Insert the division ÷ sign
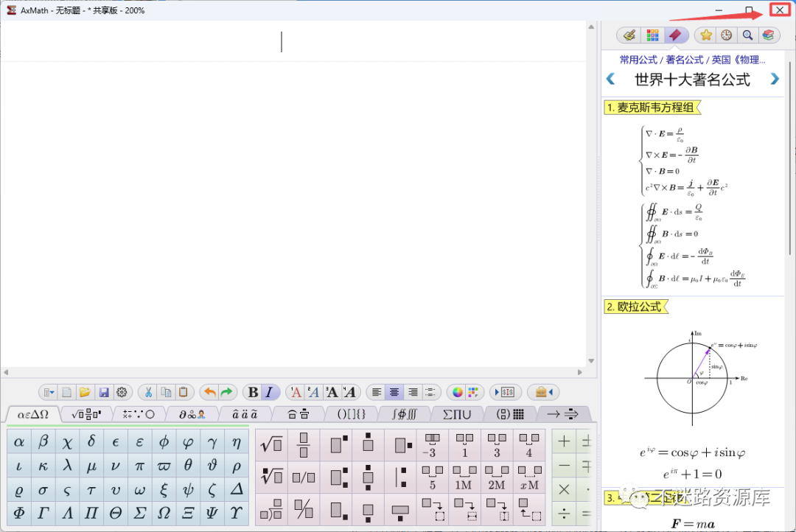Viewport: 796px width, 532px height. [564, 514]
